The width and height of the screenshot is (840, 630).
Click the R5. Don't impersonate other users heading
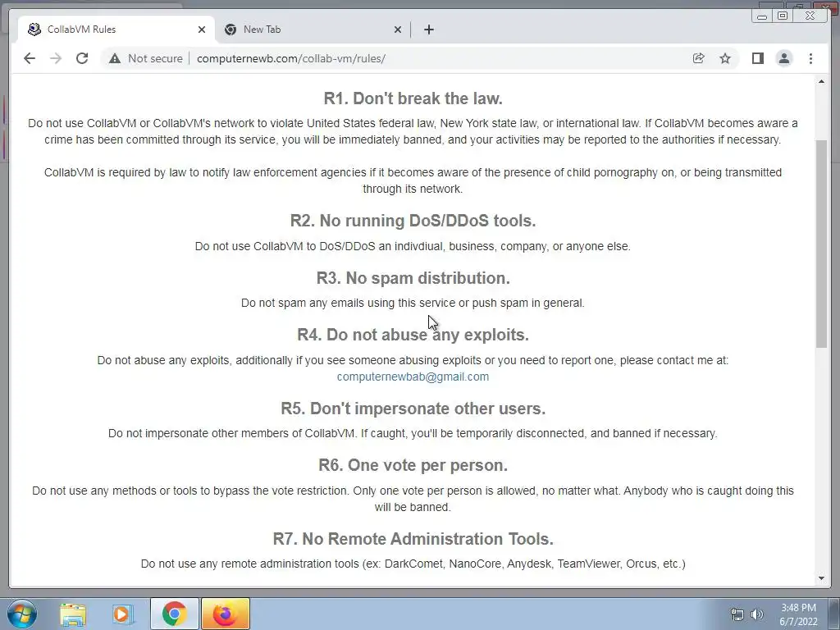[413, 409]
